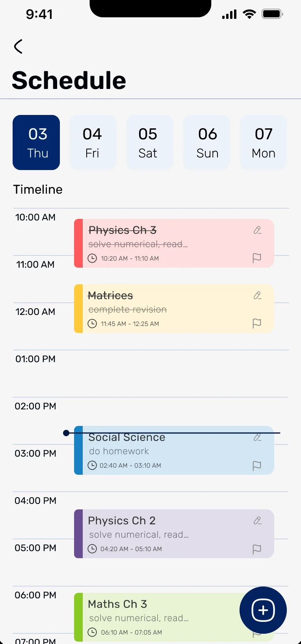Select 06 Sun in date strip
The height and width of the screenshot is (644, 301).
[206, 142]
